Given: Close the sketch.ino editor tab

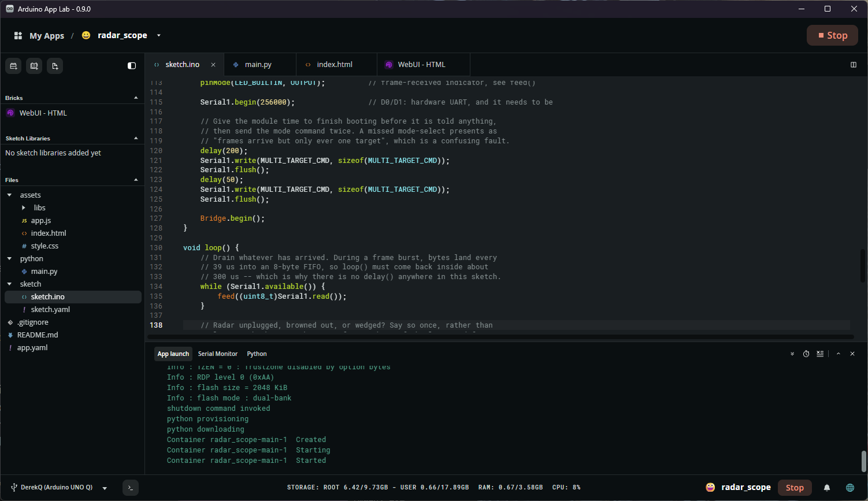Looking at the screenshot, I should coord(213,65).
